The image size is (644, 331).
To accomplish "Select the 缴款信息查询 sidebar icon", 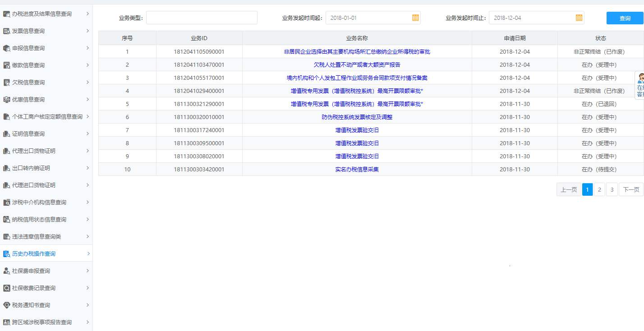I will point(7,65).
